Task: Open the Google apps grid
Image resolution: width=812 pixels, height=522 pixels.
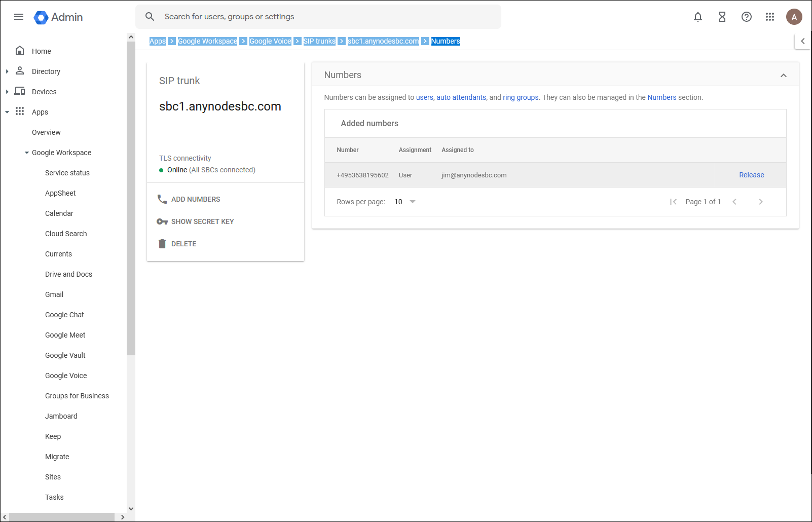Action: tap(770, 17)
